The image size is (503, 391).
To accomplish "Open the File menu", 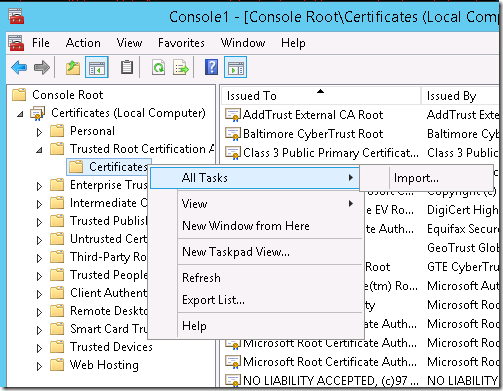I will tap(41, 43).
